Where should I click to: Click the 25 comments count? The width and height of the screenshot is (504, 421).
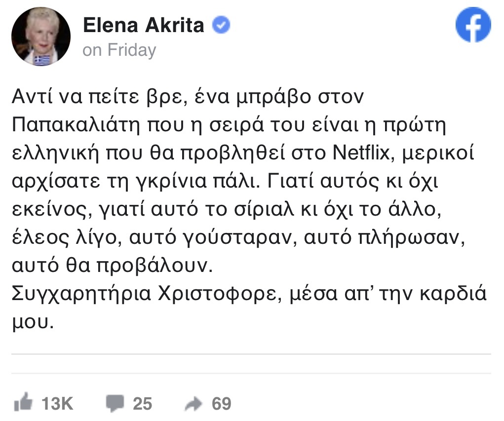coord(143,404)
